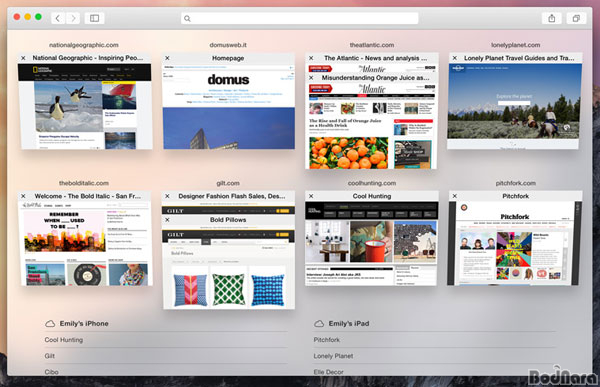Click the Emily's iPhone cloud icon
The width and height of the screenshot is (600, 387).
pos(50,324)
